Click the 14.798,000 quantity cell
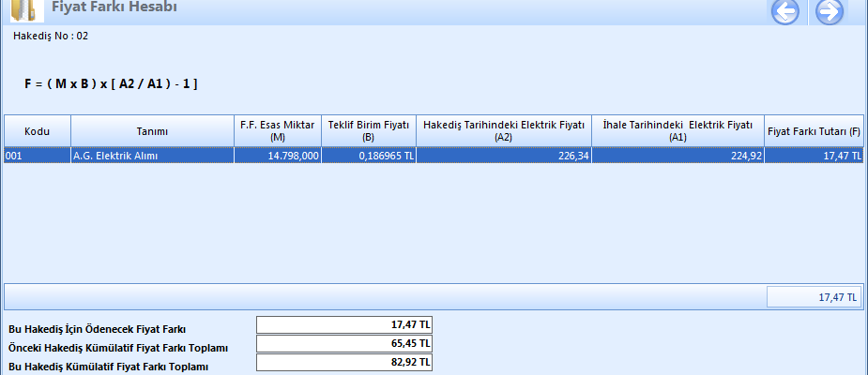868x375 pixels. [x=277, y=156]
